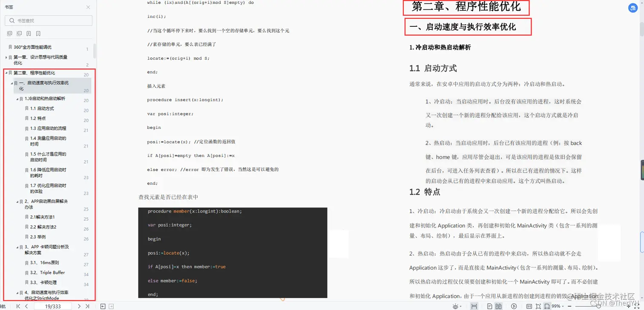Viewport: 644px width, 310px height.
Task: Collapse the 一、启动速度与执行效率优化 bookmark node
Action: [11, 83]
